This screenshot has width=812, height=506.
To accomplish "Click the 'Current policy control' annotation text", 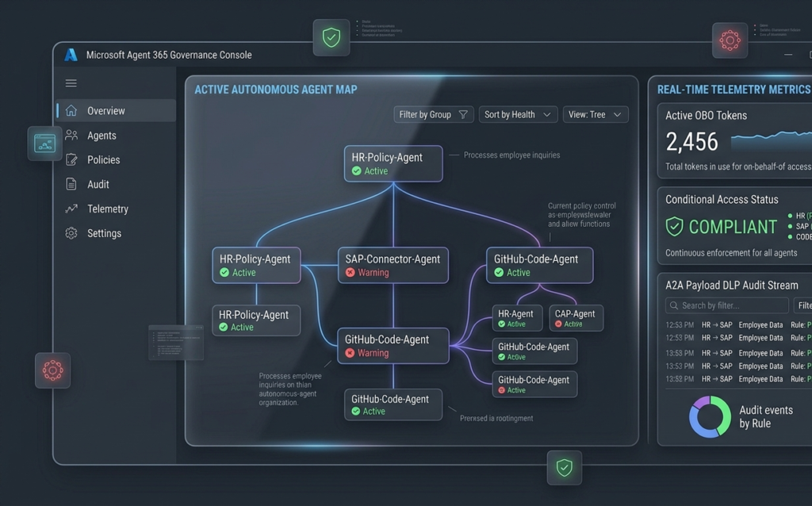I will point(581,215).
